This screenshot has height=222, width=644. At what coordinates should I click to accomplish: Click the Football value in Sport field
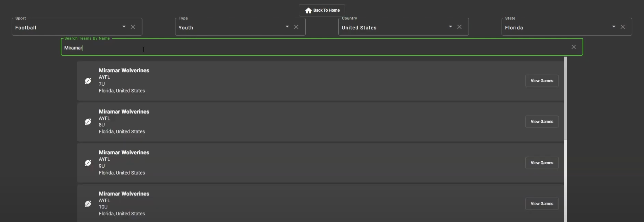26,28
